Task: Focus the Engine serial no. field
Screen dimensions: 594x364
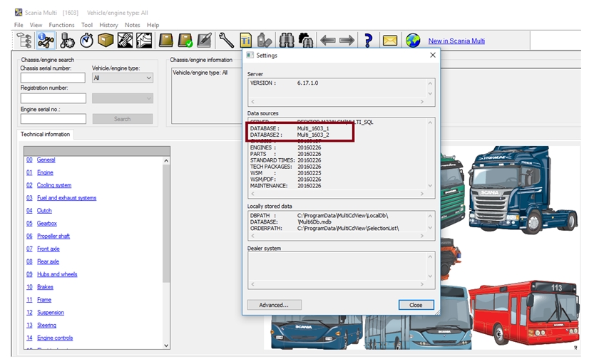Action: tap(53, 119)
